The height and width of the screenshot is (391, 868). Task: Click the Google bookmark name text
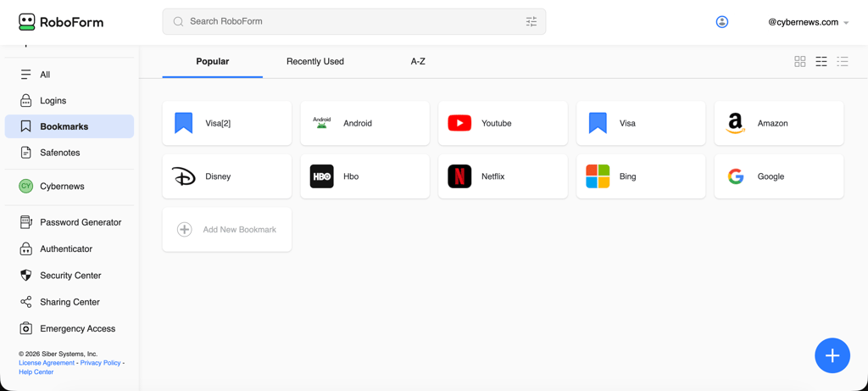[x=771, y=176]
